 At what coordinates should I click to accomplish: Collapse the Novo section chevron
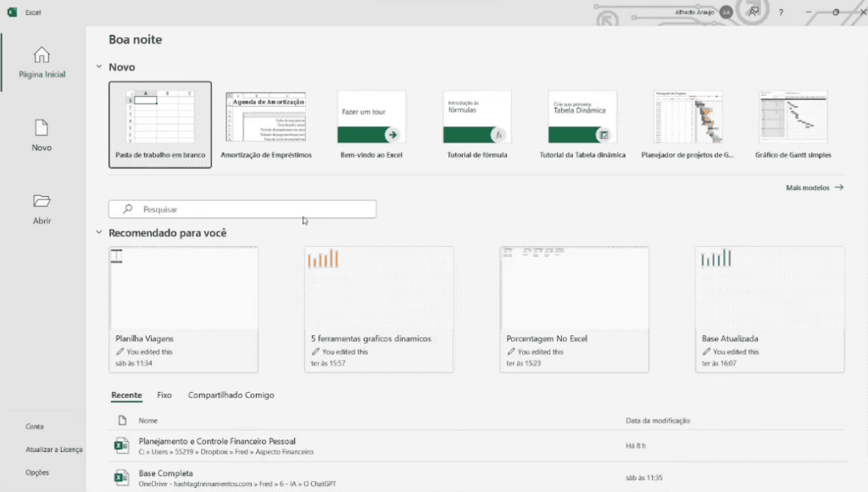point(99,67)
